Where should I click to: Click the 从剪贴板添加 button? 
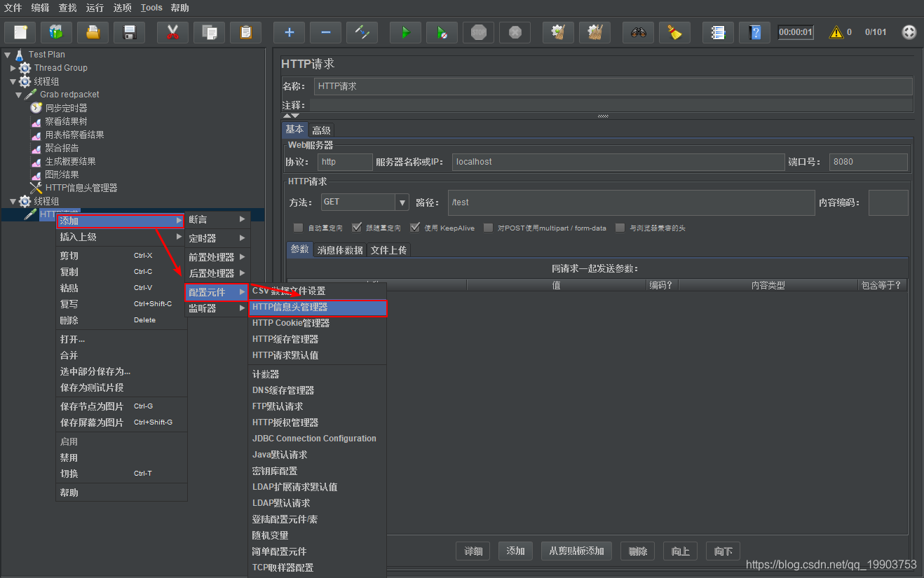[x=576, y=551]
